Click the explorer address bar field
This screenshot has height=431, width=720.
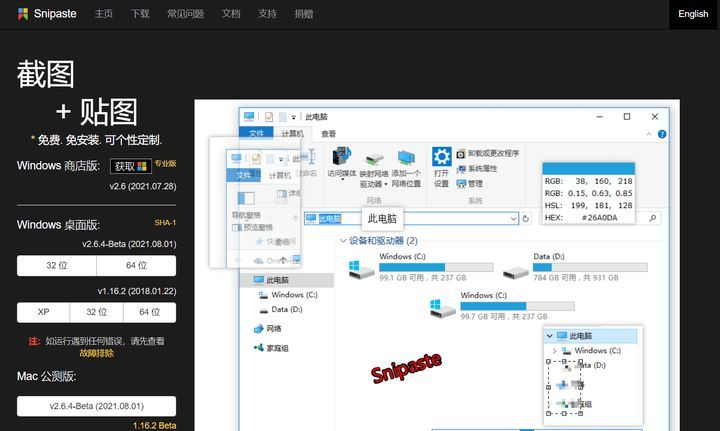point(411,218)
